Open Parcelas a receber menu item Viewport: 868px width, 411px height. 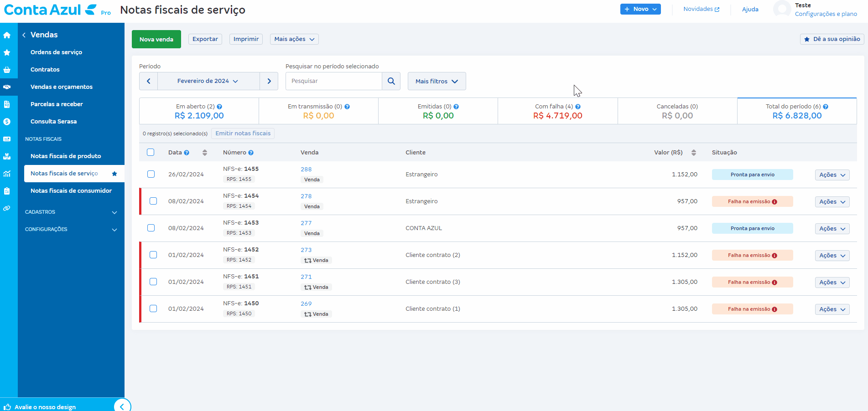57,104
